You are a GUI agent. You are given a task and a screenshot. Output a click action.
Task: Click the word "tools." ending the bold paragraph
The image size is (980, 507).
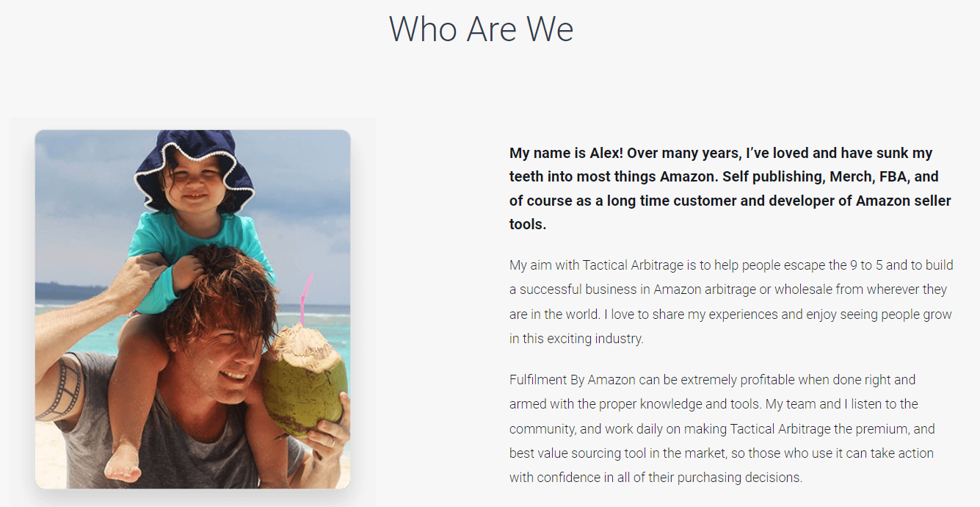pyautogui.click(x=528, y=224)
